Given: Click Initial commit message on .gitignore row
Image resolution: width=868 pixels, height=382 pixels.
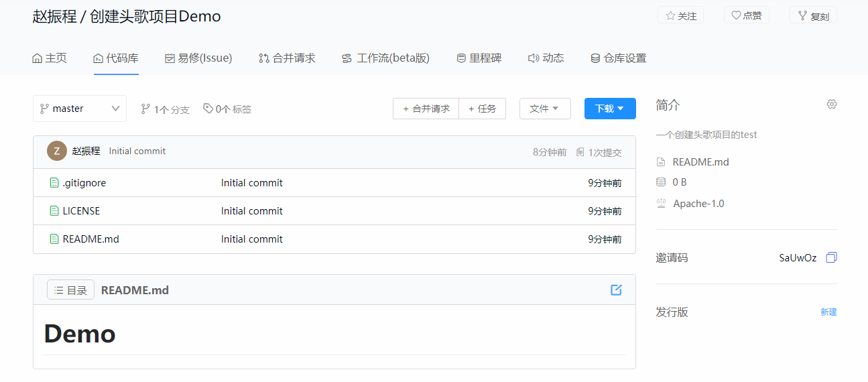Looking at the screenshot, I should [x=252, y=183].
